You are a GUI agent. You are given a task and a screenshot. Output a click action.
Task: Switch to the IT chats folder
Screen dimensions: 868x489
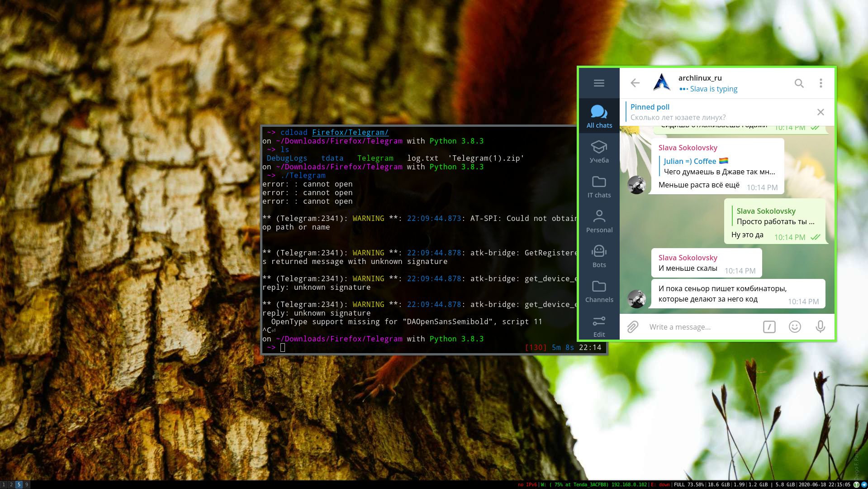[x=599, y=186]
